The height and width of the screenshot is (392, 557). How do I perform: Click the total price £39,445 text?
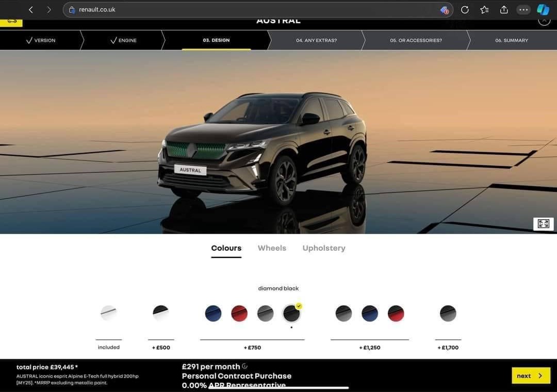tap(47, 367)
